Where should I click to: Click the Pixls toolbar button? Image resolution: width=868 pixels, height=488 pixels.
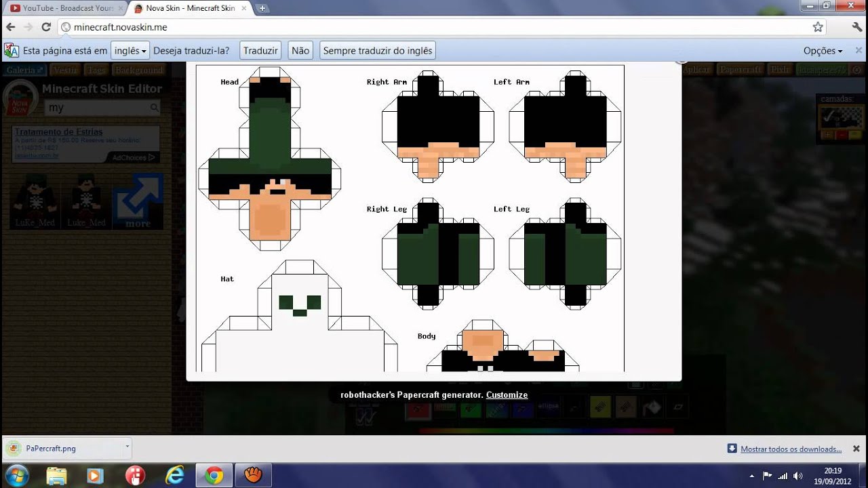tap(781, 70)
